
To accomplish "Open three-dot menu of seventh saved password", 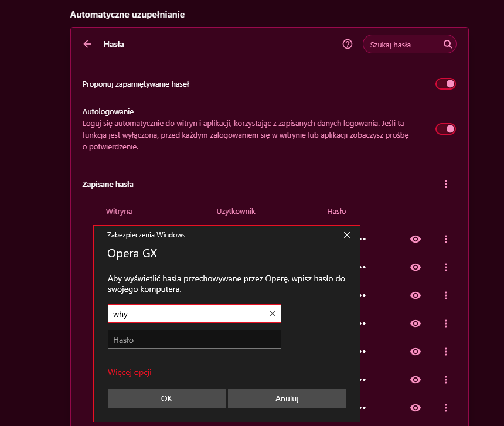I will 446,408.
